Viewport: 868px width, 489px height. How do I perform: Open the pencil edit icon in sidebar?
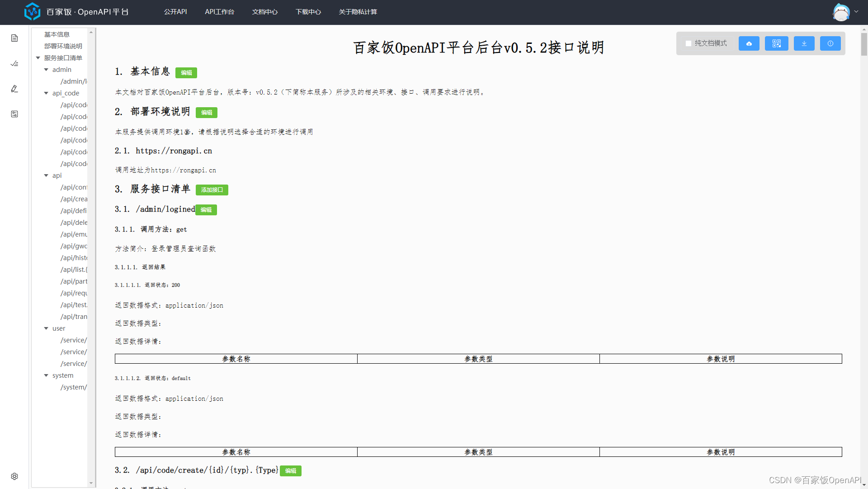tap(14, 89)
